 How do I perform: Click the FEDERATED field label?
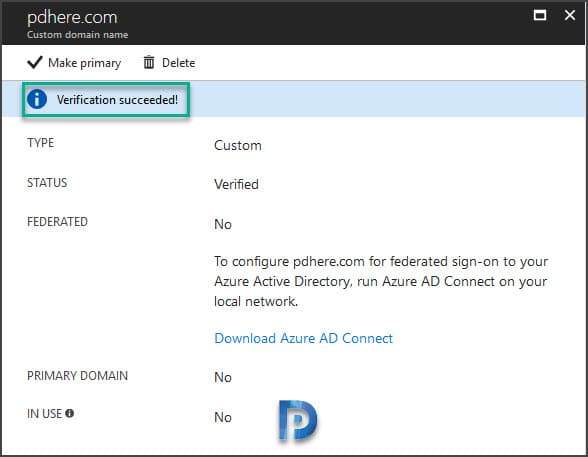pyautogui.click(x=57, y=222)
